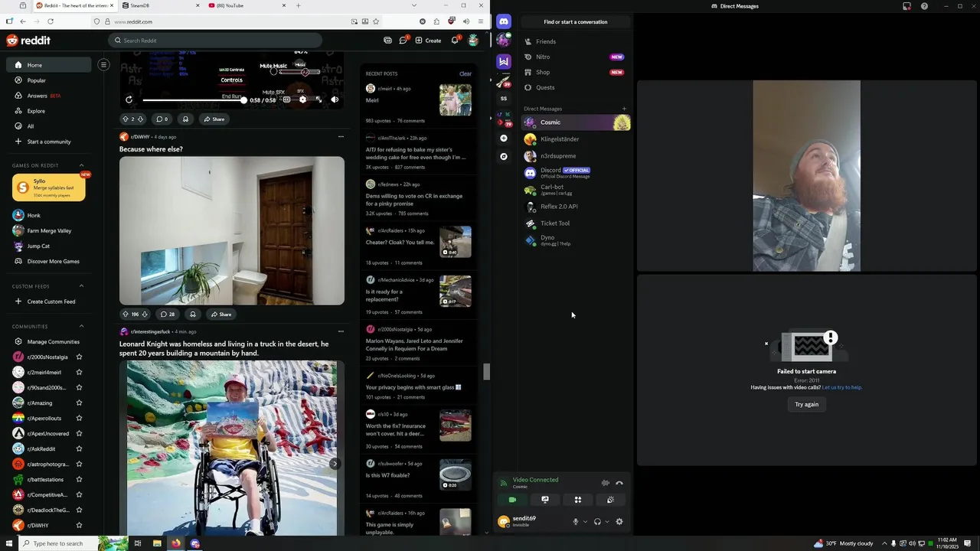The image size is (980, 551).
Task: Open noise suppression waveform icon in Discord
Action: 605,483
